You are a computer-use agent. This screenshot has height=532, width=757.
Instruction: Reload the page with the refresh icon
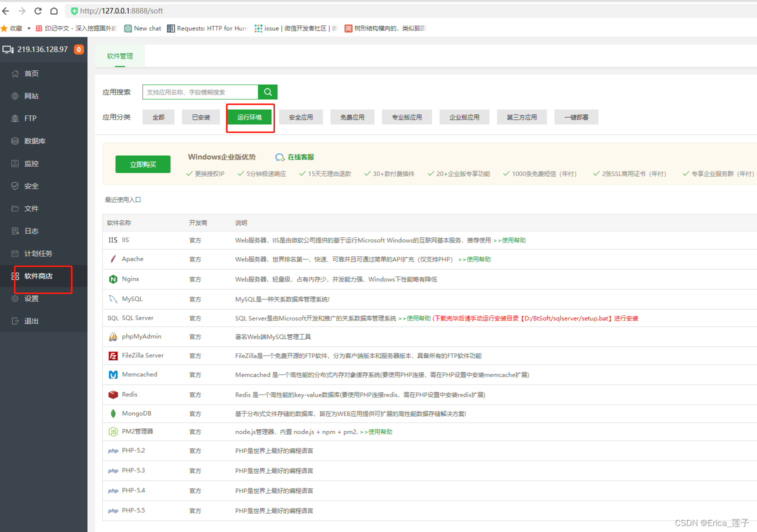38,11
